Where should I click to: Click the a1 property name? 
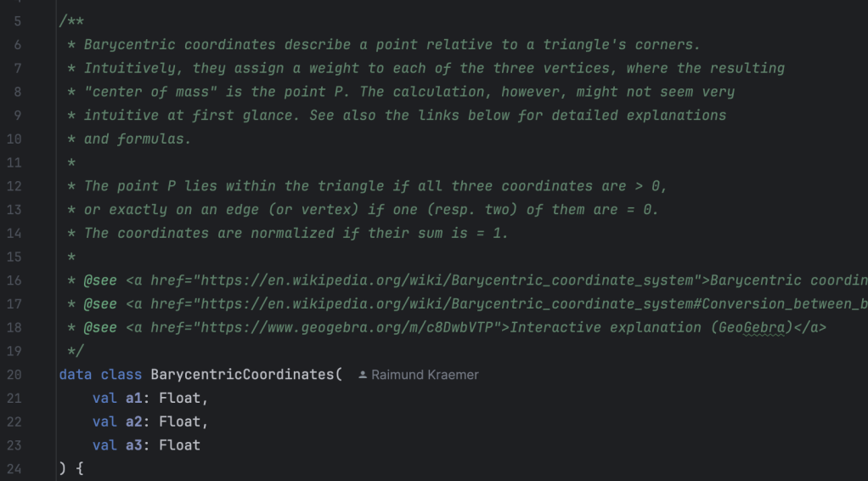pyautogui.click(x=134, y=398)
